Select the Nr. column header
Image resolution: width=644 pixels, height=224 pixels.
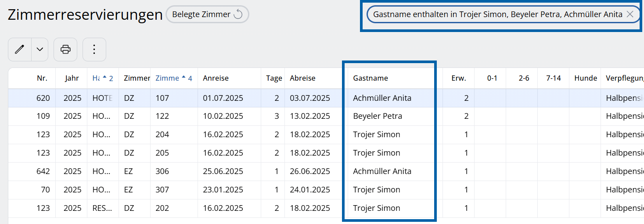pyautogui.click(x=42, y=78)
